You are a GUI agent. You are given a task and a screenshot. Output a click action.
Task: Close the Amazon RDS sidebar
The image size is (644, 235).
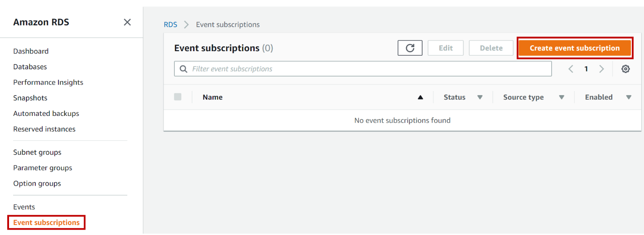[127, 22]
